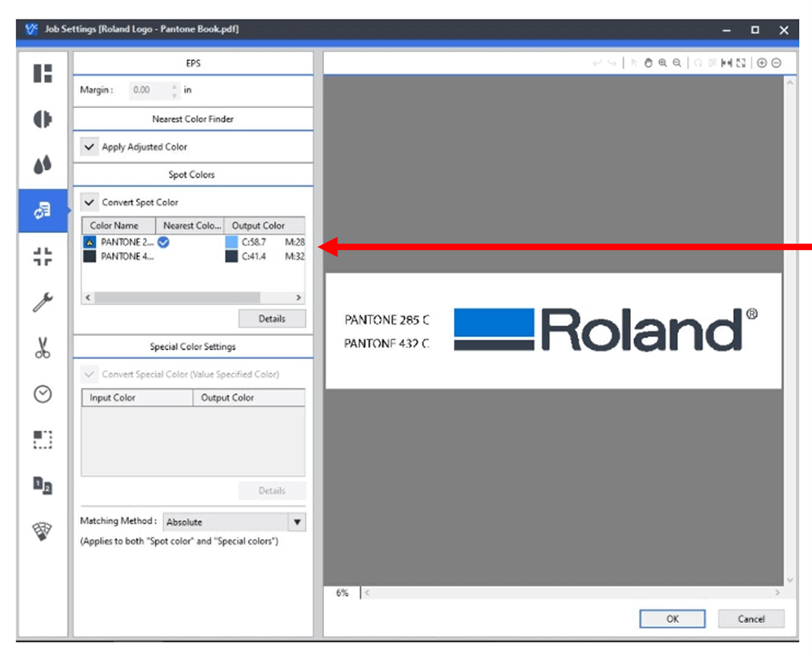Open the scissors cut controls icon
This screenshot has width=812, height=655.
42,348
